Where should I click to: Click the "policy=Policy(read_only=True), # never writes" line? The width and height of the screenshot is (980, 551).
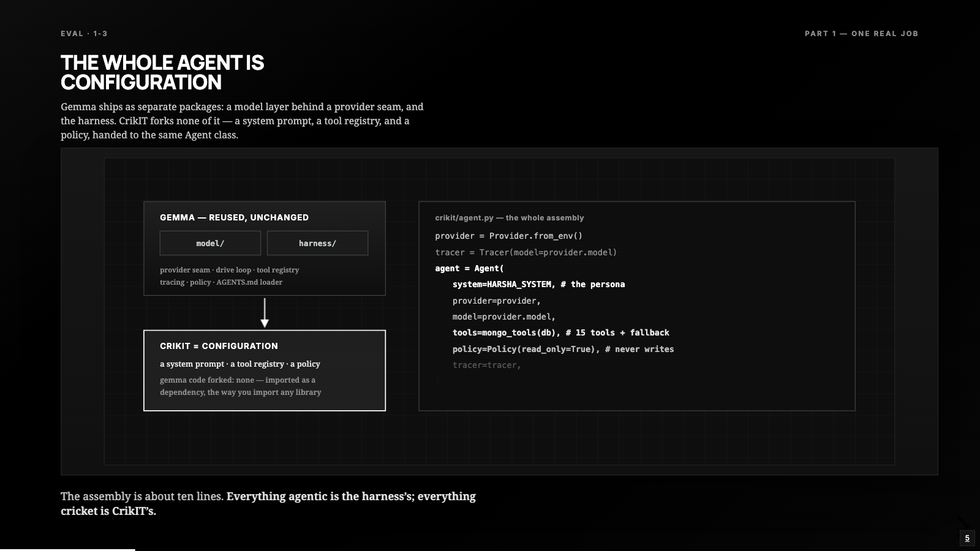(x=563, y=349)
